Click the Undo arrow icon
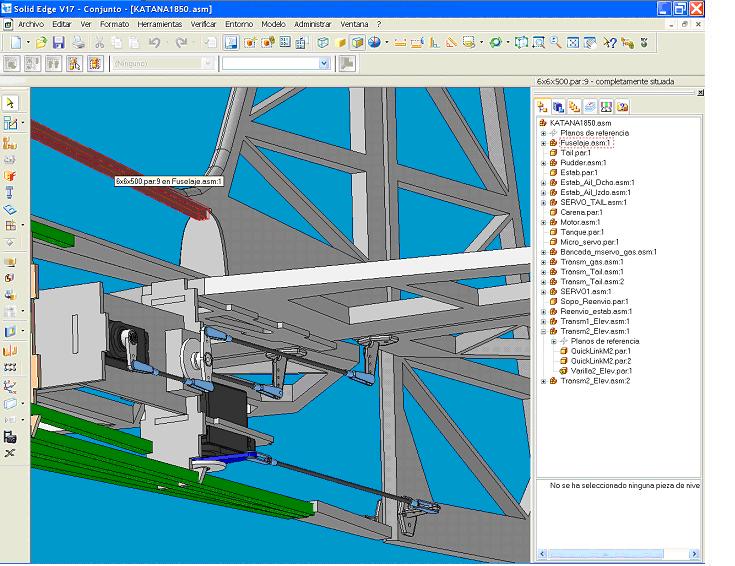Viewport: 735px width, 566px height. point(155,43)
